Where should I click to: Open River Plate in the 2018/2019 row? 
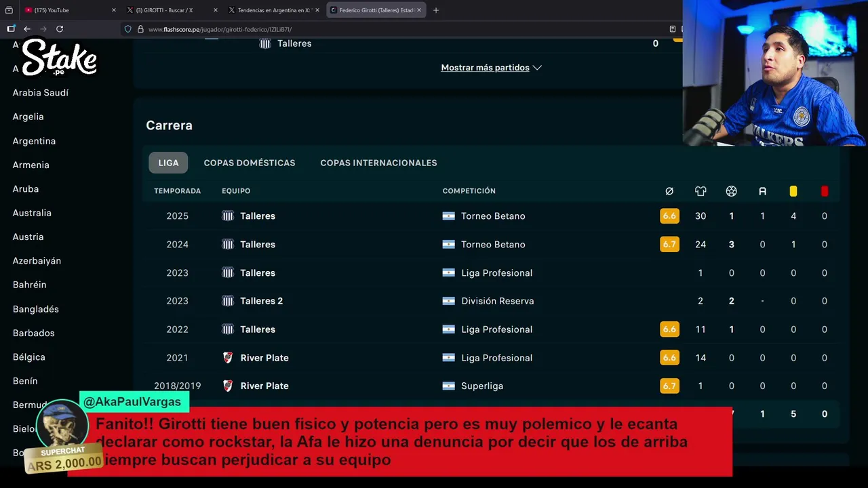(x=264, y=386)
